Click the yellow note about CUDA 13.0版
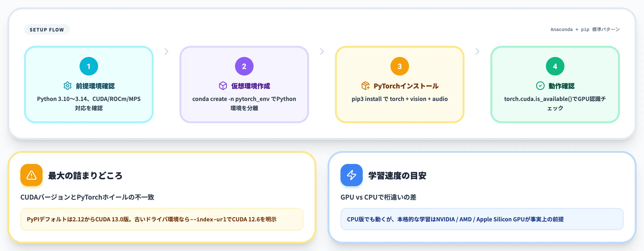The height and width of the screenshot is (251, 644). [162, 219]
